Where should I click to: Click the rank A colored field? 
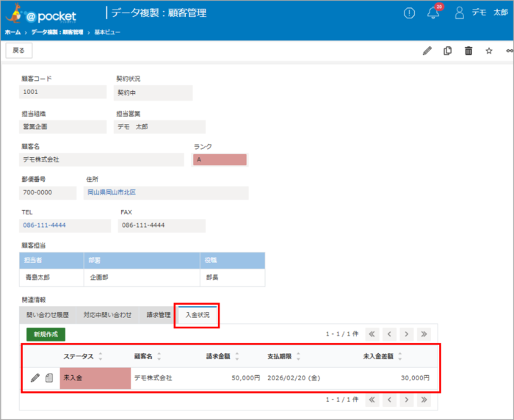220,159
